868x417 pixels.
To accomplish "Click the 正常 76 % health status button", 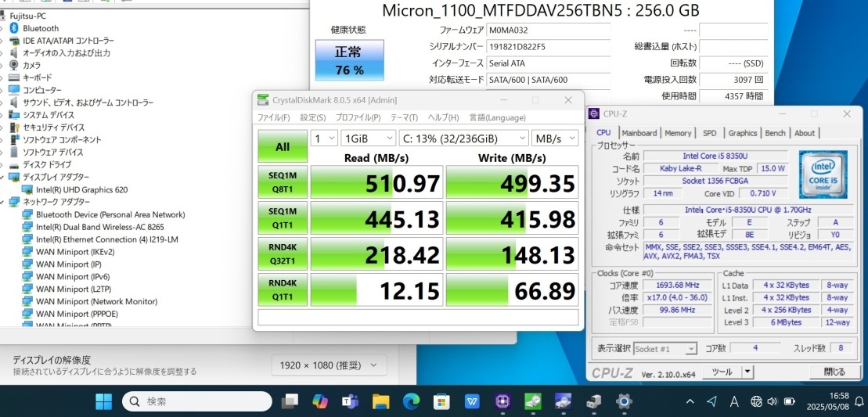I will tap(349, 59).
